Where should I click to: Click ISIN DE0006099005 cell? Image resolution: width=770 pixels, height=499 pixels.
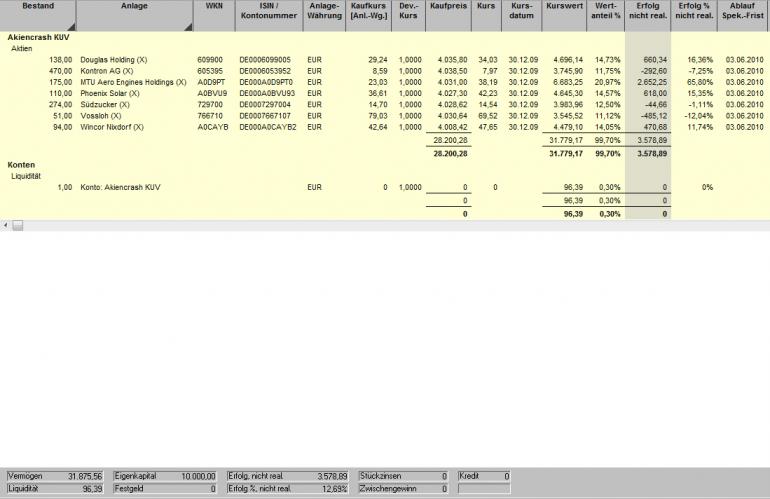[265, 60]
